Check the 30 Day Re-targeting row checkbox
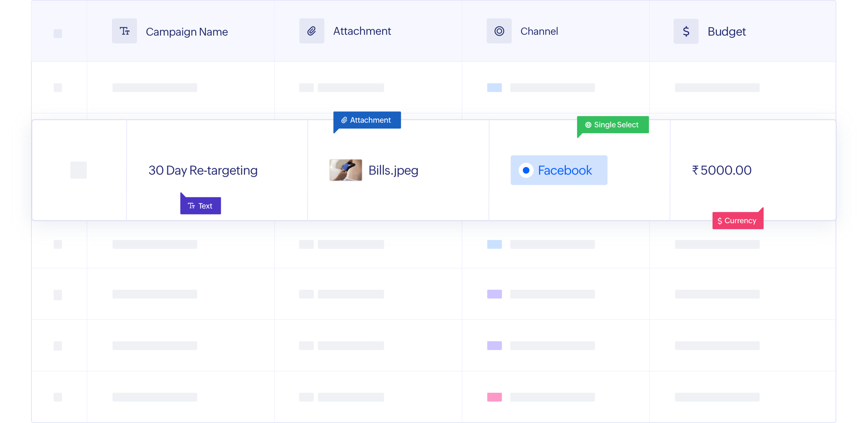 pyautogui.click(x=78, y=170)
